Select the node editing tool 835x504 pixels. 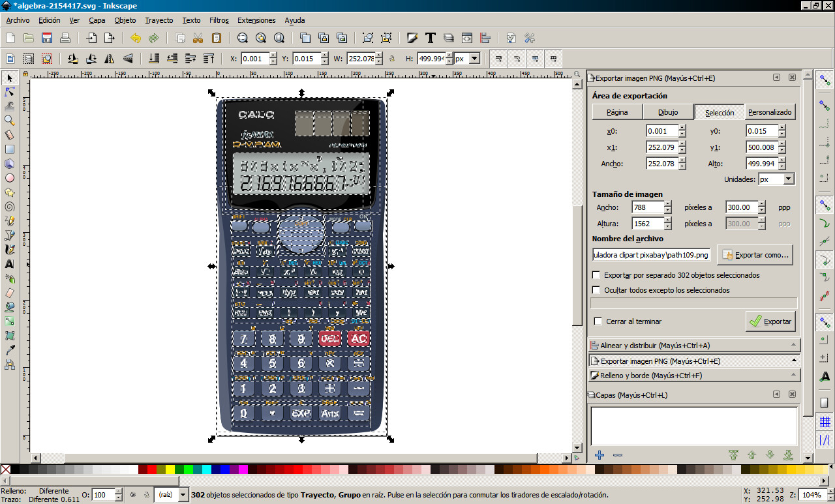(10, 92)
